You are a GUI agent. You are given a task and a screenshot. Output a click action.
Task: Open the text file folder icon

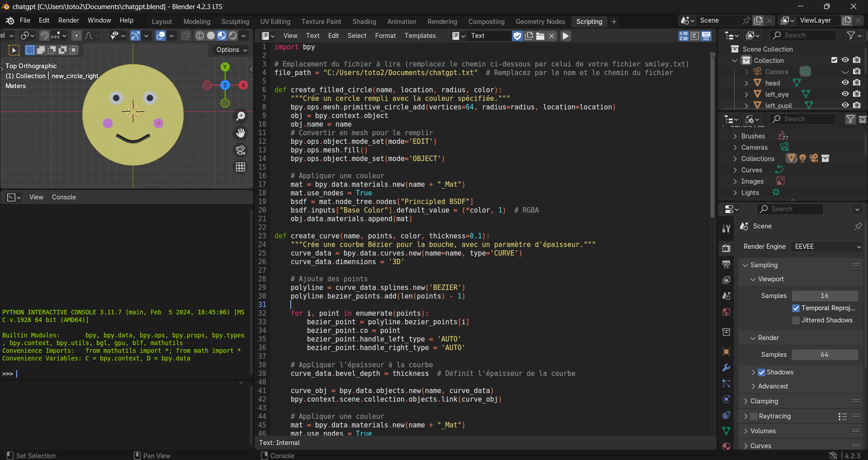pos(540,36)
